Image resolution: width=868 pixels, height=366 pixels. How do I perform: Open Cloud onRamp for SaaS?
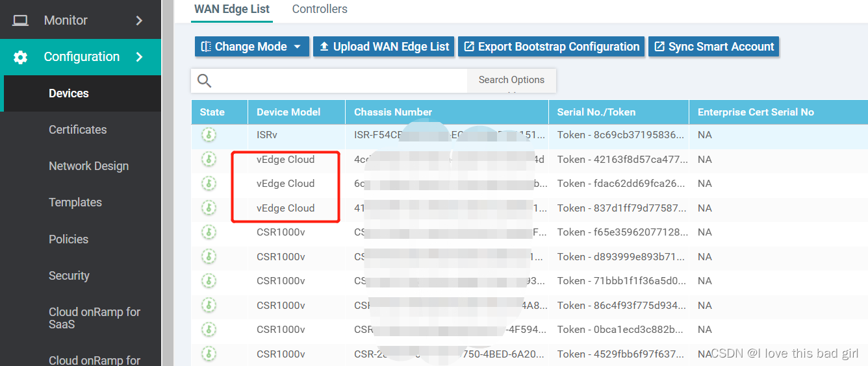click(94, 318)
